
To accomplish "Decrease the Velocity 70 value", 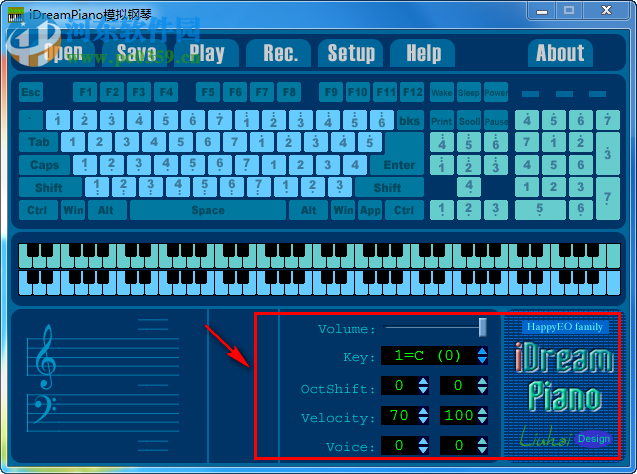I will tap(423, 420).
